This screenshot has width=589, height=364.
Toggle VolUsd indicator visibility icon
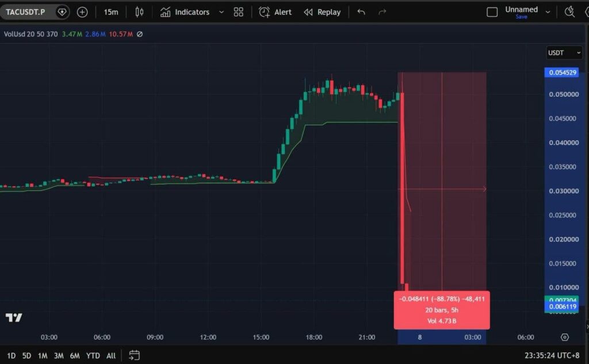[x=140, y=34]
